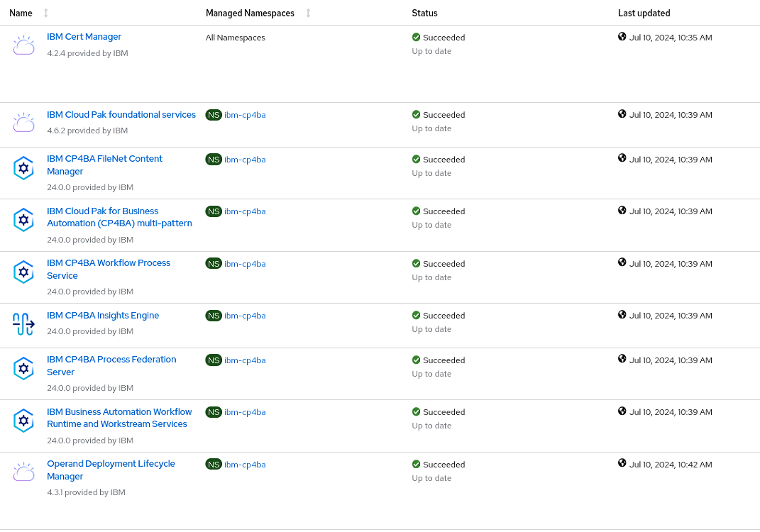This screenshot has height=532, width=760.
Task: Click the globe icon in the Process Federation Server row
Action: coord(622,358)
